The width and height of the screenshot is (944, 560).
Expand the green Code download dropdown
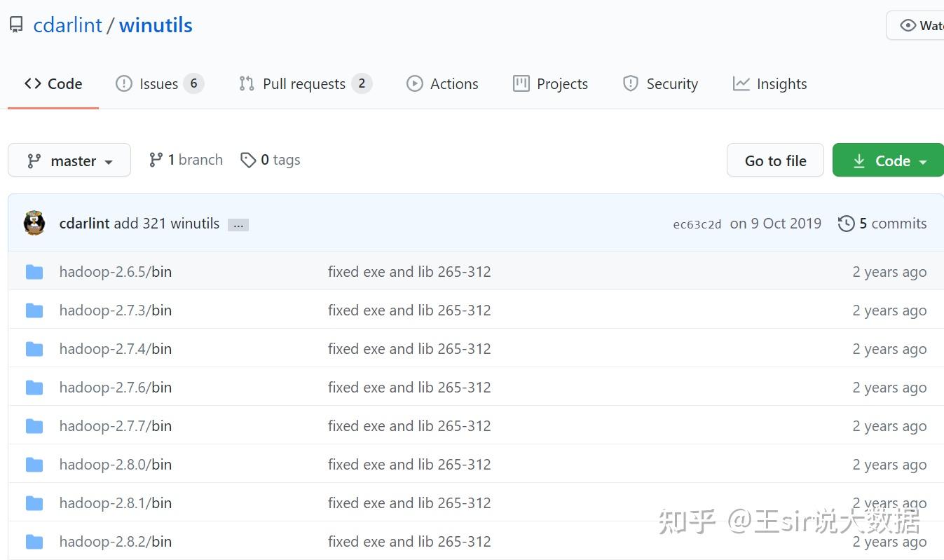pyautogui.click(x=888, y=160)
